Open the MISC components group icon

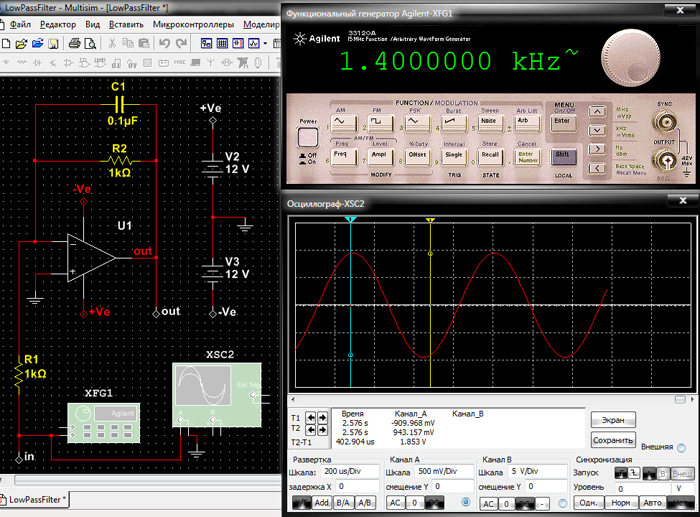[x=179, y=63]
